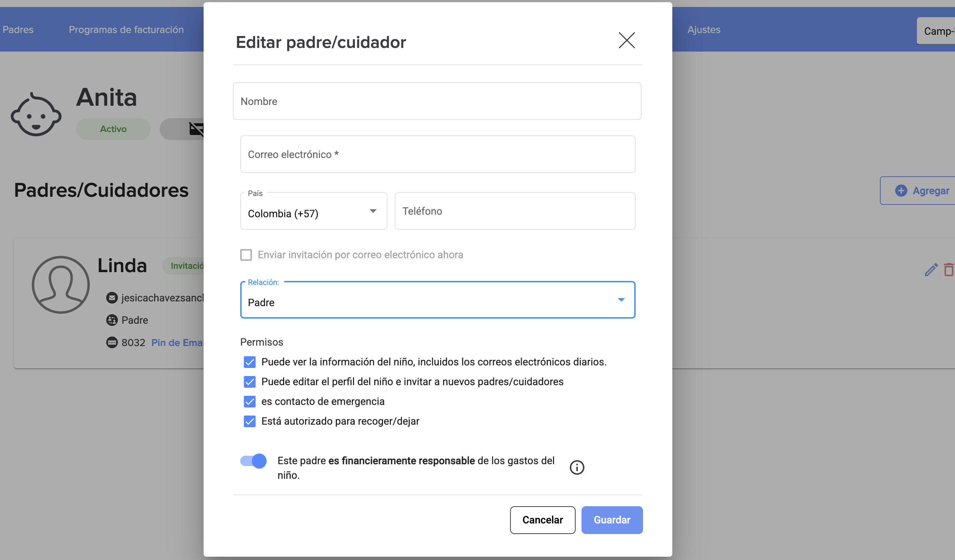Click the pencil edit icon for Linda
The image size is (955, 560).
[x=931, y=270]
